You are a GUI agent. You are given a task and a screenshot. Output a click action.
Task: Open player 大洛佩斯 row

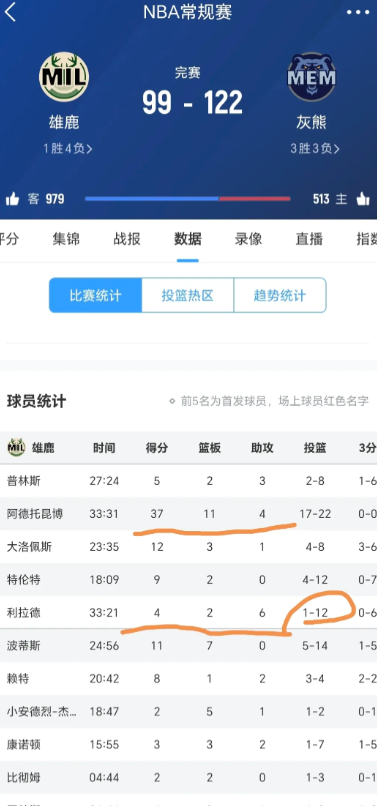188,547
